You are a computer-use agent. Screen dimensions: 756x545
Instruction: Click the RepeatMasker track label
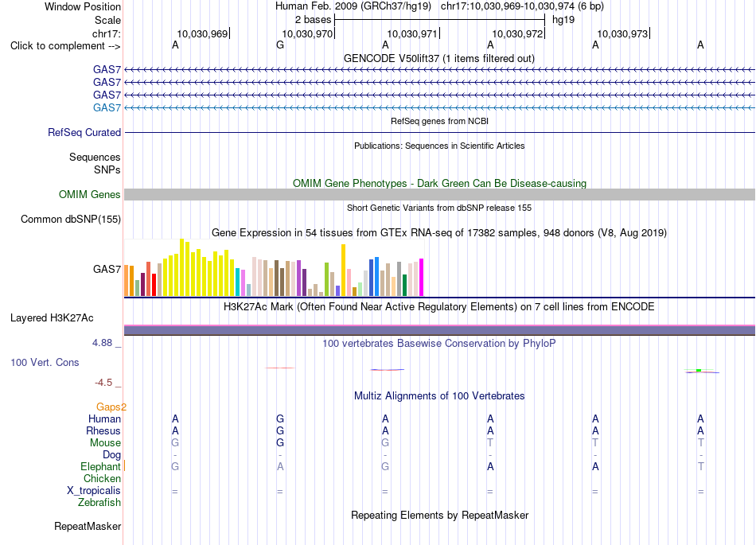pos(88,526)
